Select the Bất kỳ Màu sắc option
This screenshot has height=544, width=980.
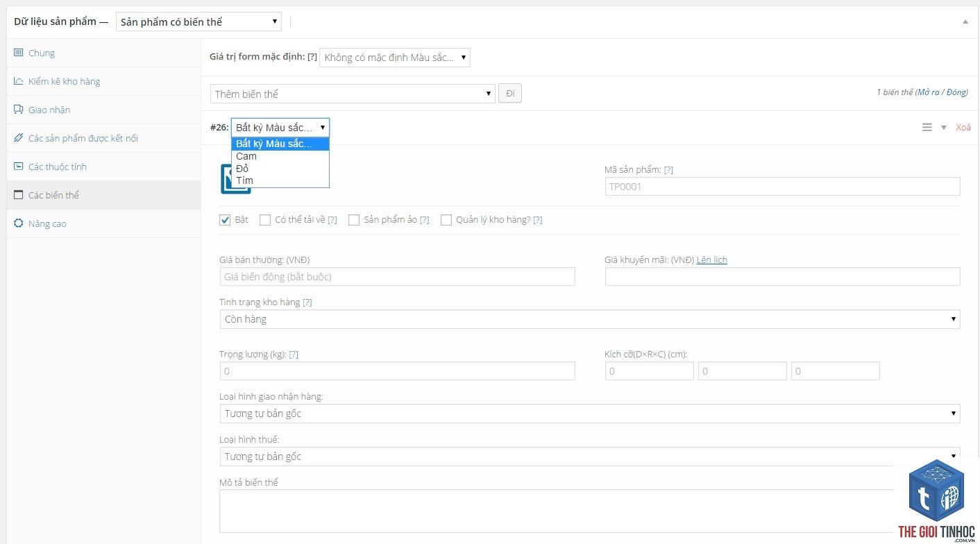tap(280, 144)
